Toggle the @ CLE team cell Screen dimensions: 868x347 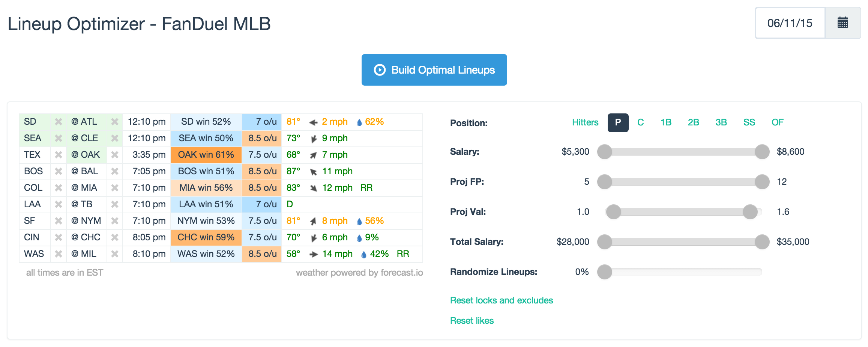(85, 138)
